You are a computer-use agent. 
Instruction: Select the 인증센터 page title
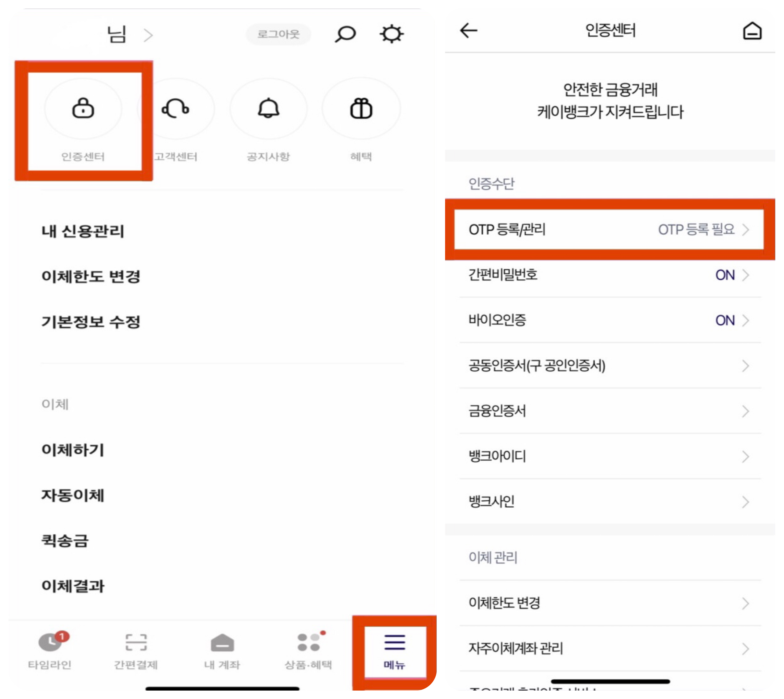point(610,30)
